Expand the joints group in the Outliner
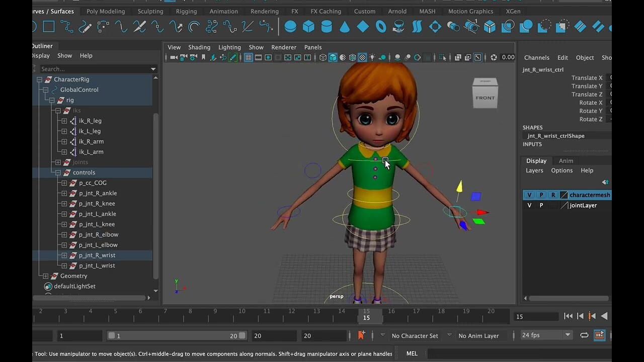Viewport: 644px width, 362px height. point(57,162)
